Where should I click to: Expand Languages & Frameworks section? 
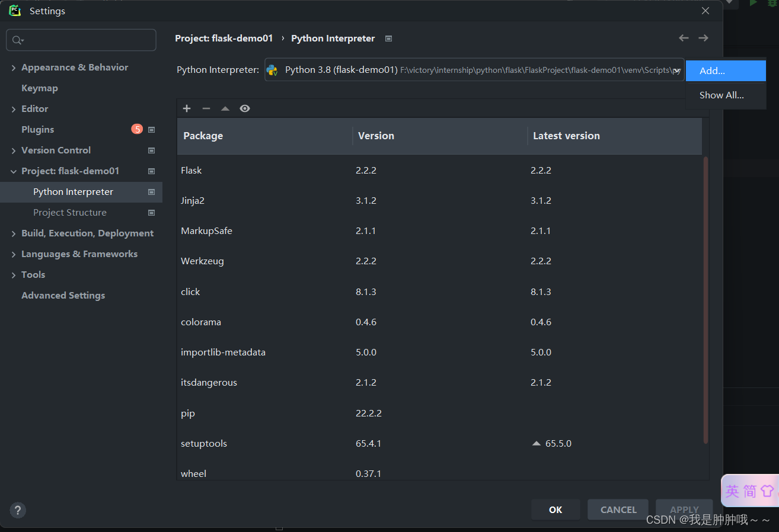[x=13, y=254]
